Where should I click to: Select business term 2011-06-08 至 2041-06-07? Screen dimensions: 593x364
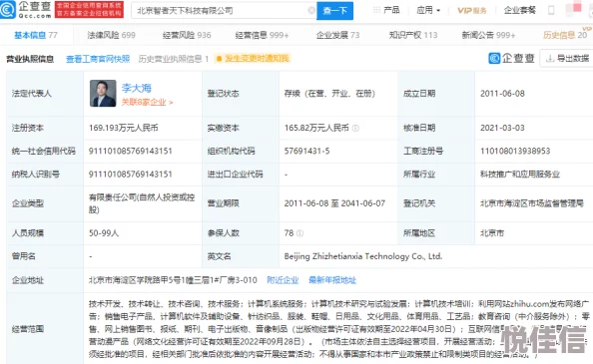pos(334,203)
